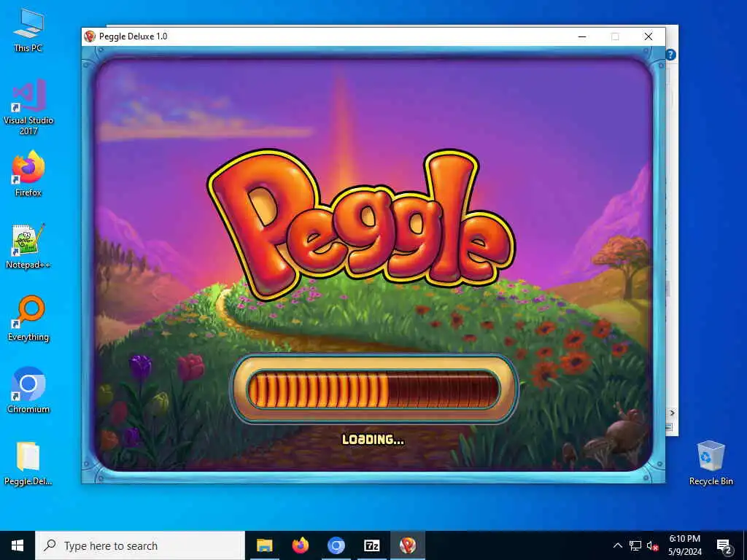The width and height of the screenshot is (747, 560).
Task: Show hidden system tray icons
Action: tap(617, 545)
